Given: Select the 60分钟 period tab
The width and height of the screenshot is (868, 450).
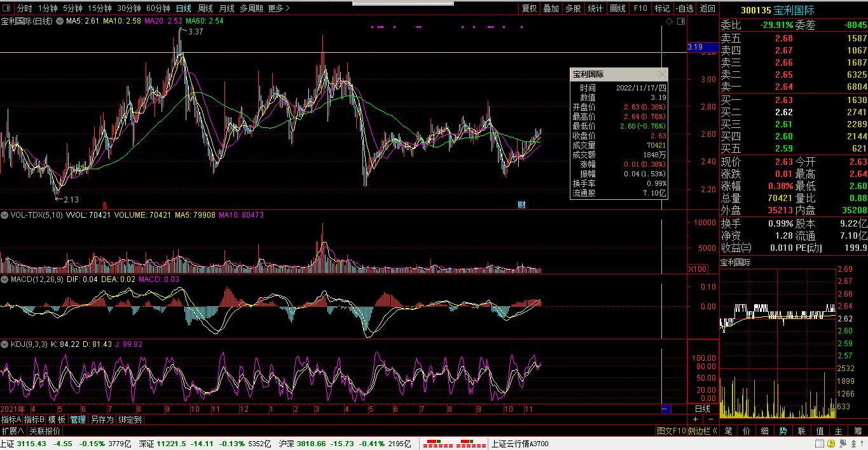Looking at the screenshot, I should (x=158, y=8).
